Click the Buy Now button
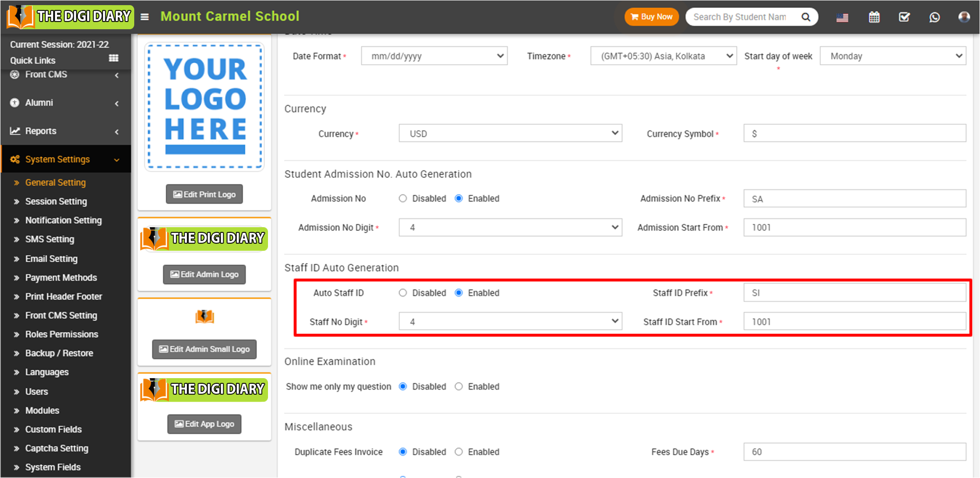 coord(651,17)
